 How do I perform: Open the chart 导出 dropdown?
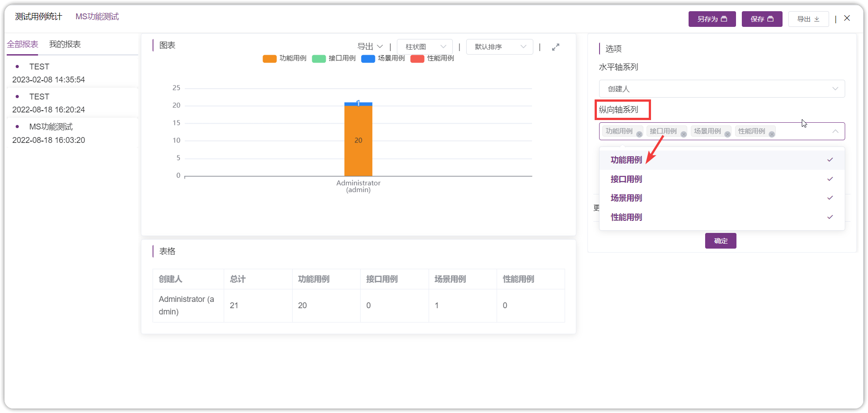click(x=370, y=47)
